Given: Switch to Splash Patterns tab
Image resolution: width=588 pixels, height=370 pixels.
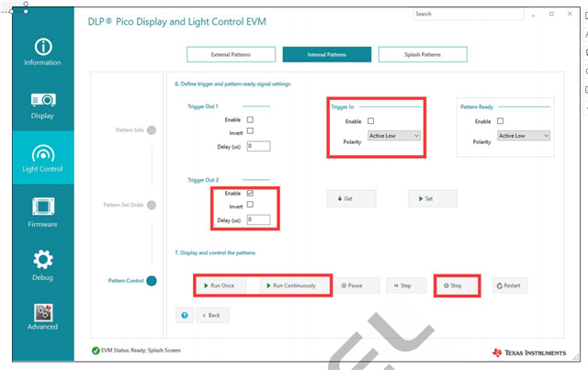Looking at the screenshot, I should click(x=423, y=55).
